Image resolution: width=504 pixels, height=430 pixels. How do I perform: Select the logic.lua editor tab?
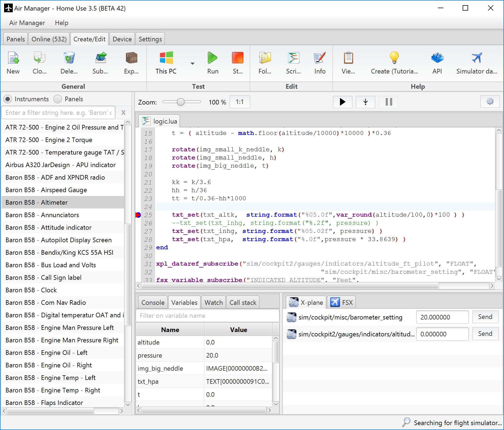pos(159,121)
